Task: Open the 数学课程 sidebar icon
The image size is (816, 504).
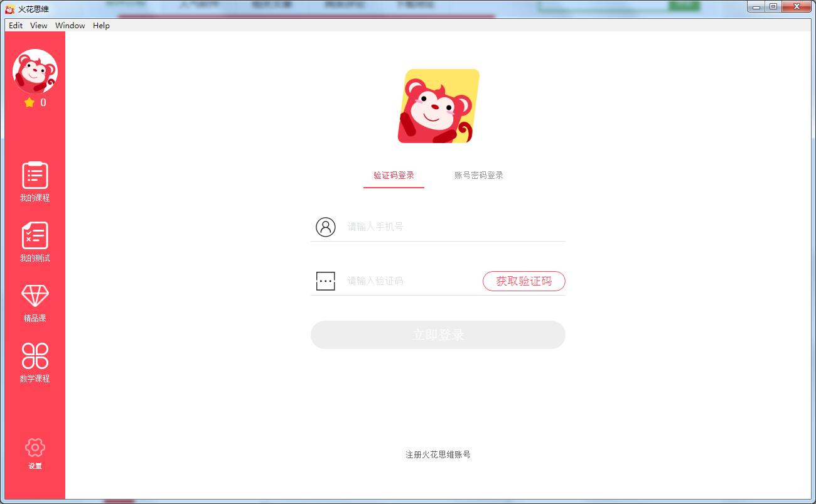Action: (x=35, y=360)
